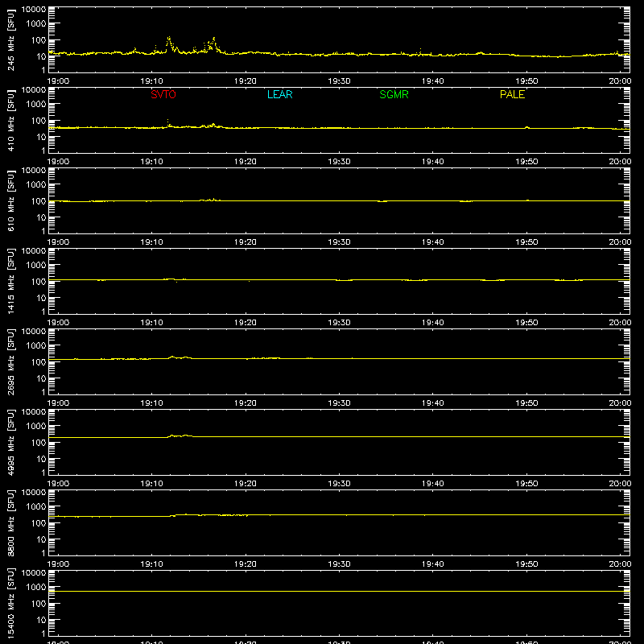The width and height of the screenshot is (644, 644).
Task: Click the 8800 MHz [SFU] axis title
Action: point(10,522)
